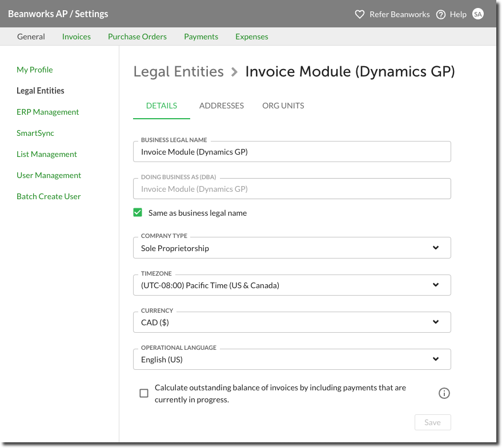Open the Payments settings tab
Image resolution: width=502 pixels, height=448 pixels.
(201, 37)
